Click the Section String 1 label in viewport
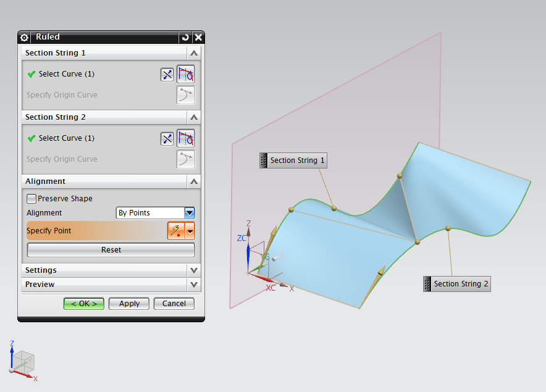The height and width of the screenshot is (392, 546). tap(297, 161)
